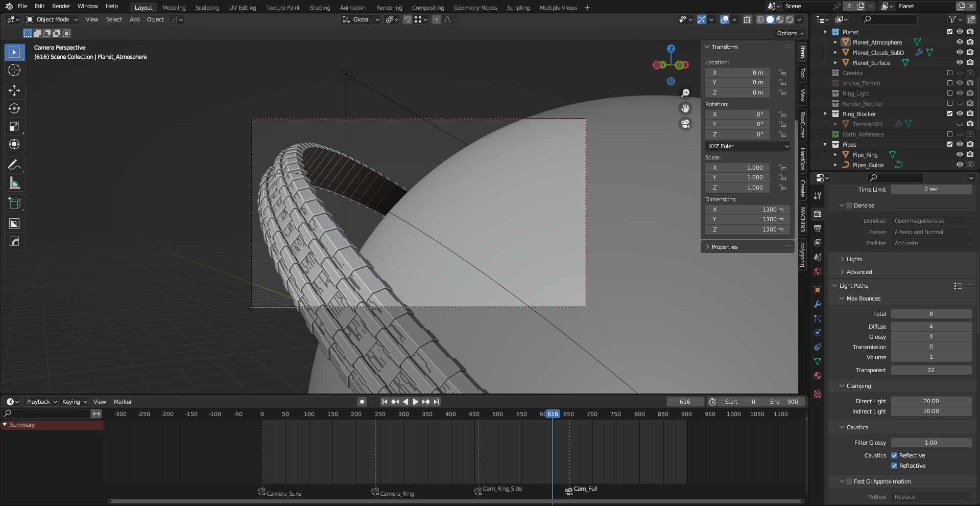980x506 pixels.
Task: Play the animation in reverse
Action: coord(405,402)
